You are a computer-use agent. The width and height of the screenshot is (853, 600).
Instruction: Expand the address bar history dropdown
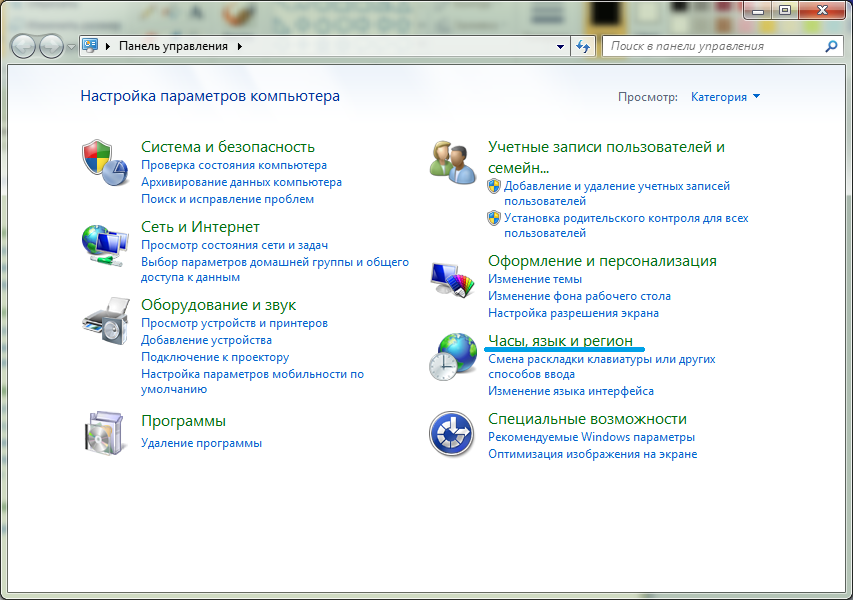coord(560,46)
